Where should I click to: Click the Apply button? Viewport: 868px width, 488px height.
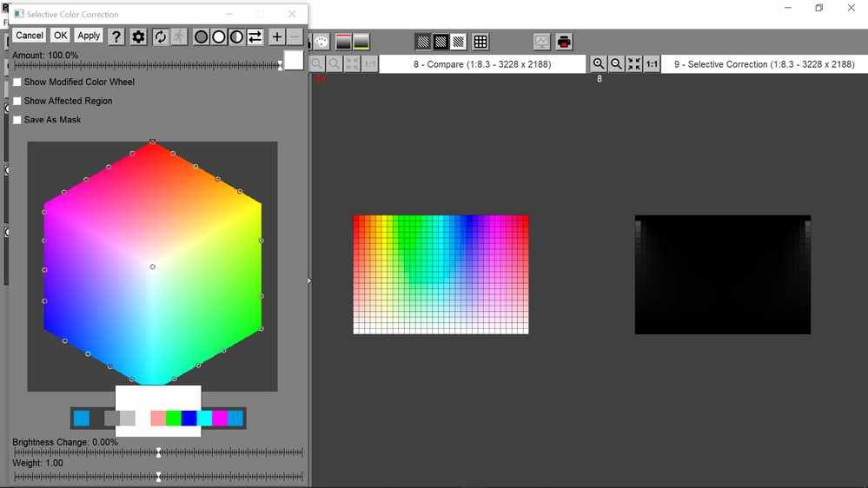(x=89, y=36)
